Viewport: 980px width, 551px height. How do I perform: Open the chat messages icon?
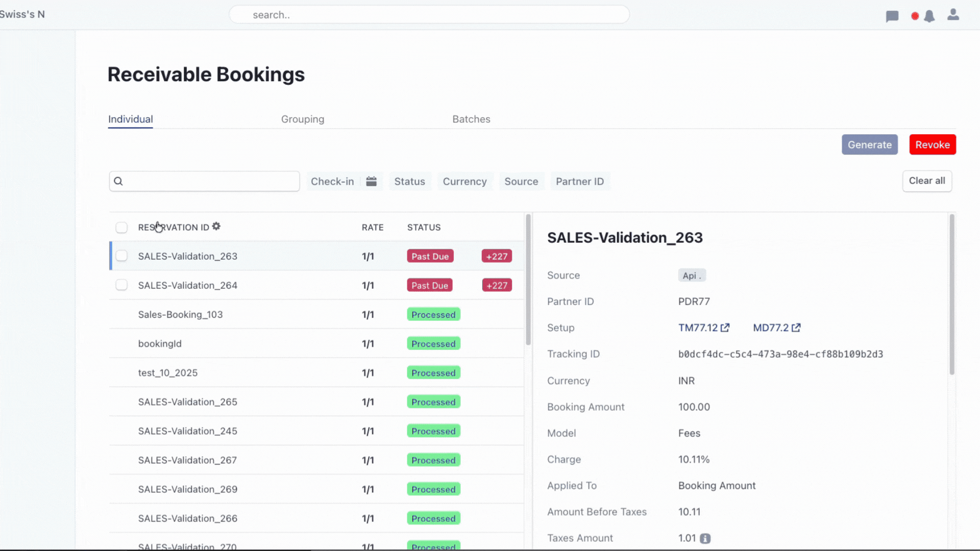[892, 16]
